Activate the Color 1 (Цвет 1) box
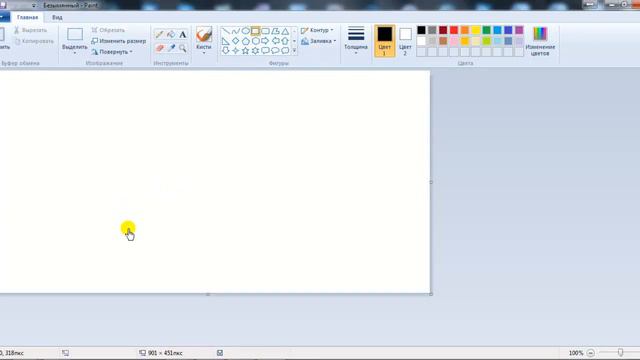This screenshot has height=360, width=640. click(x=384, y=41)
